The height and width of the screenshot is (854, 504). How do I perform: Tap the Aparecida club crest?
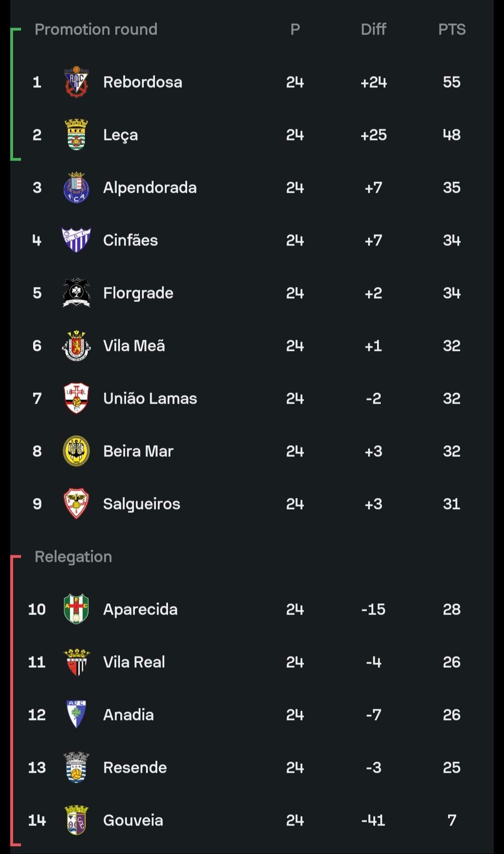(x=76, y=609)
